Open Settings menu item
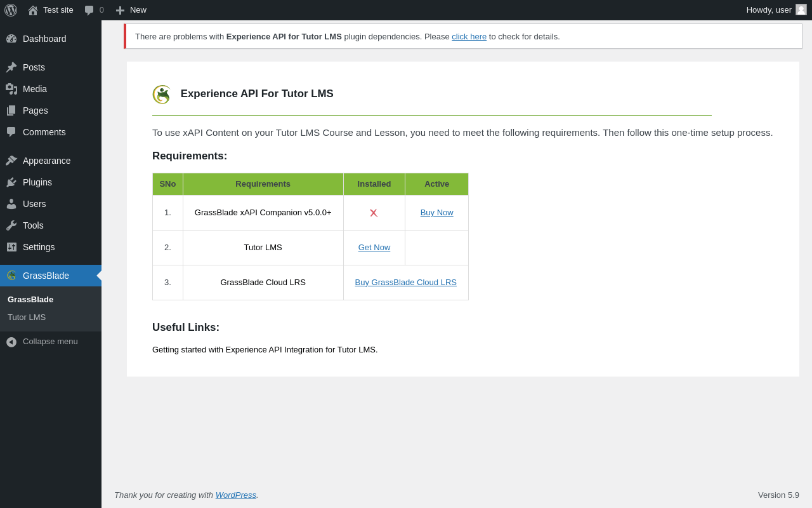This screenshot has height=508, width=812. coord(51,247)
